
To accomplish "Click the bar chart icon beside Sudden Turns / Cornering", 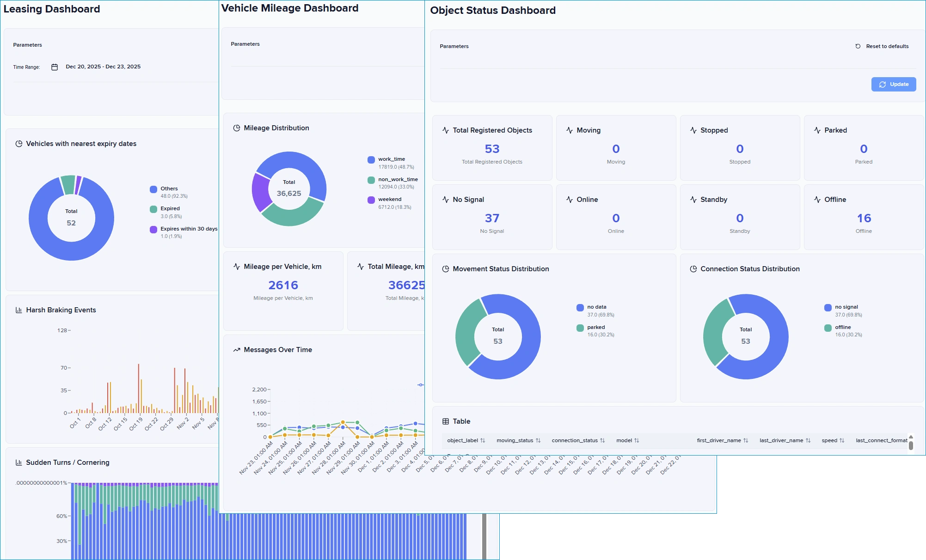I will coord(19,463).
